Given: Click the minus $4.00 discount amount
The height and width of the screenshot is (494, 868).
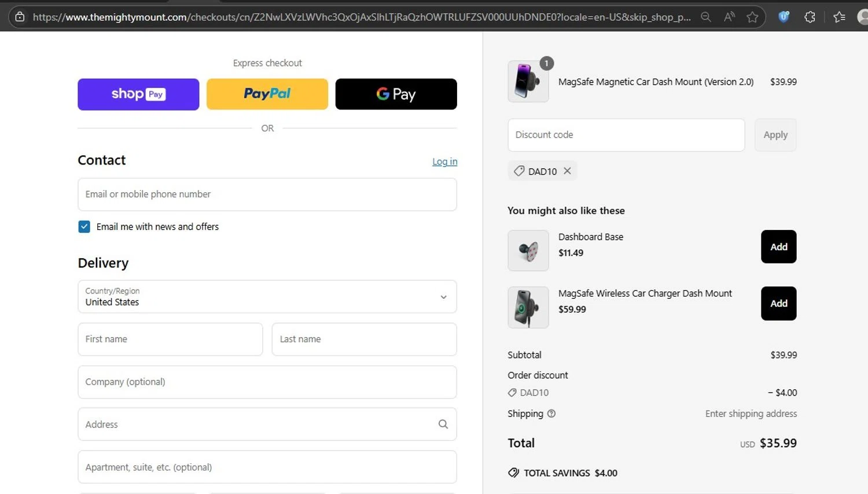Looking at the screenshot, I should click(x=782, y=393).
